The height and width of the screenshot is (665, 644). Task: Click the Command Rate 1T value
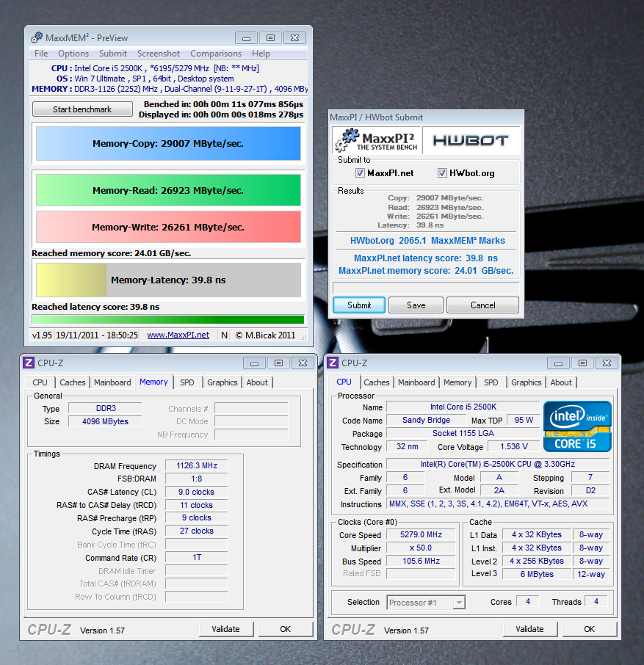(x=196, y=557)
